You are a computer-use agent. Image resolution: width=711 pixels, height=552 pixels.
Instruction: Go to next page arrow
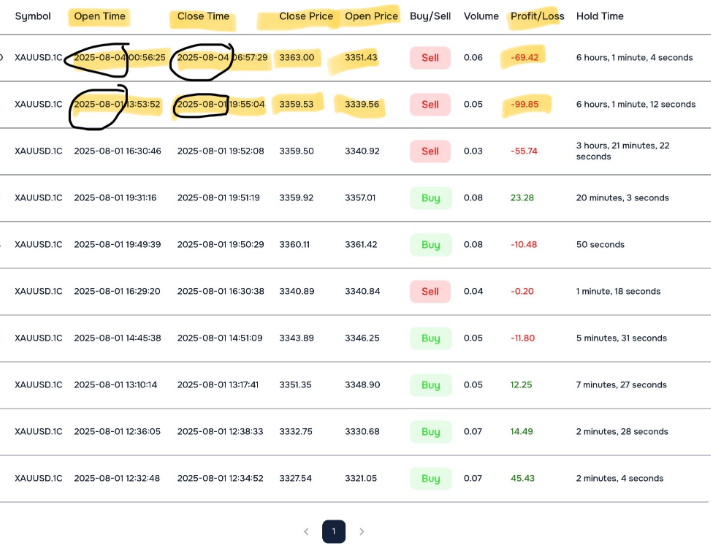coord(361,532)
